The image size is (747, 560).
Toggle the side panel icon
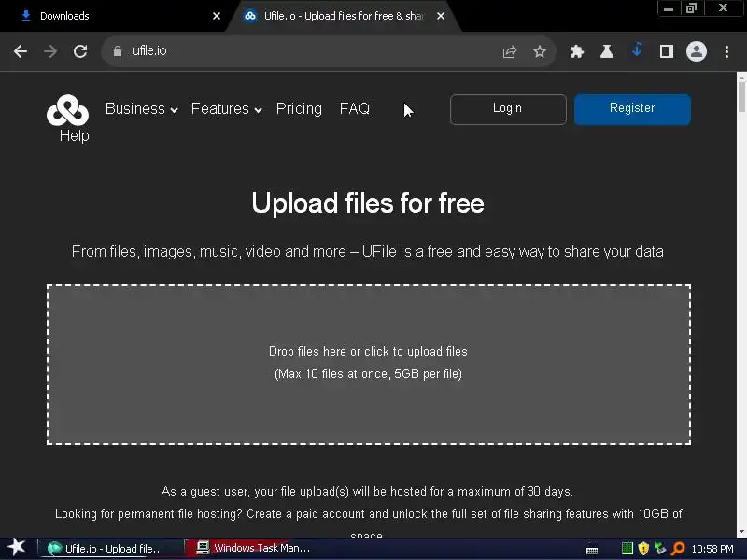click(x=667, y=51)
